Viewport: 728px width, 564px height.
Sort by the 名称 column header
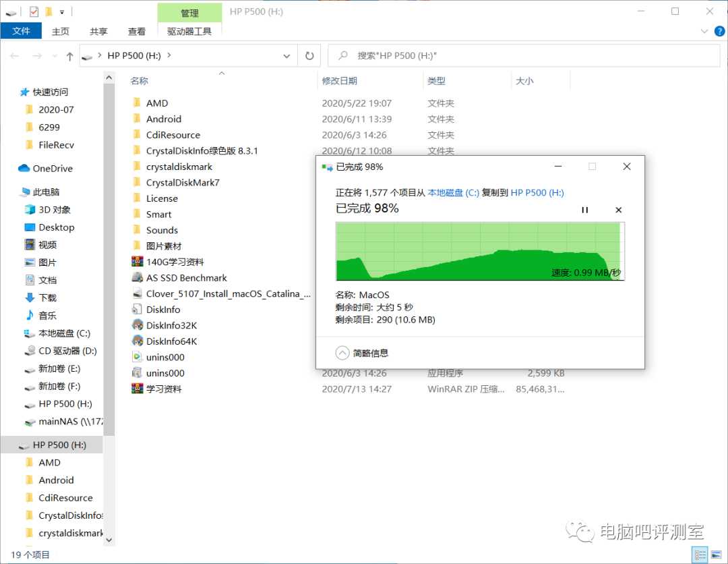coord(140,81)
